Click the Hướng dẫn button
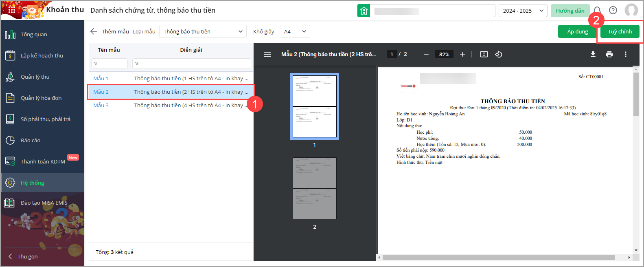The width and height of the screenshot is (644, 267). coord(570,11)
